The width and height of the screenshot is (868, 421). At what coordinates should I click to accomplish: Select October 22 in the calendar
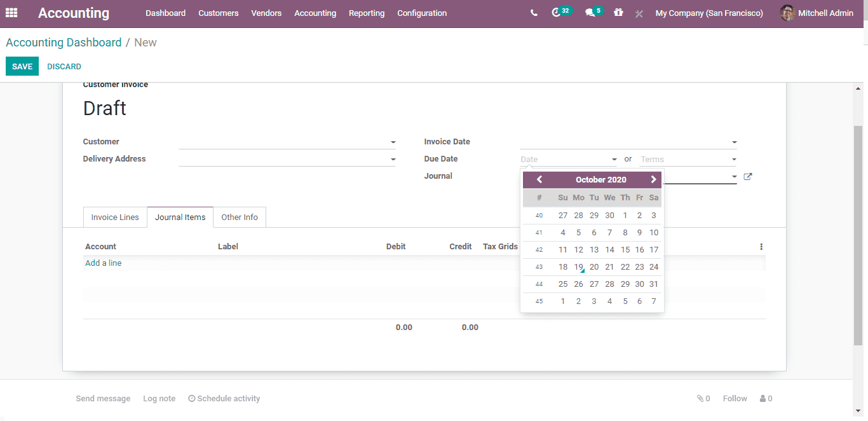(625, 267)
